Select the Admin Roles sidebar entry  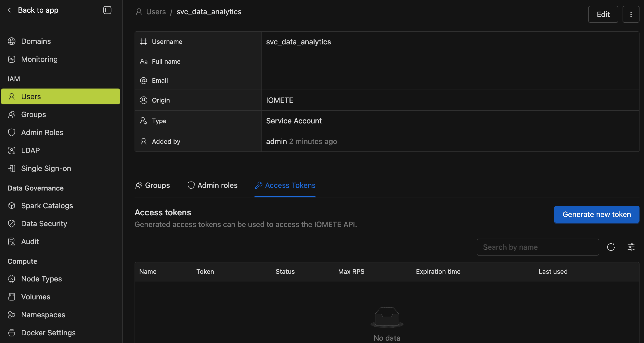coord(42,132)
